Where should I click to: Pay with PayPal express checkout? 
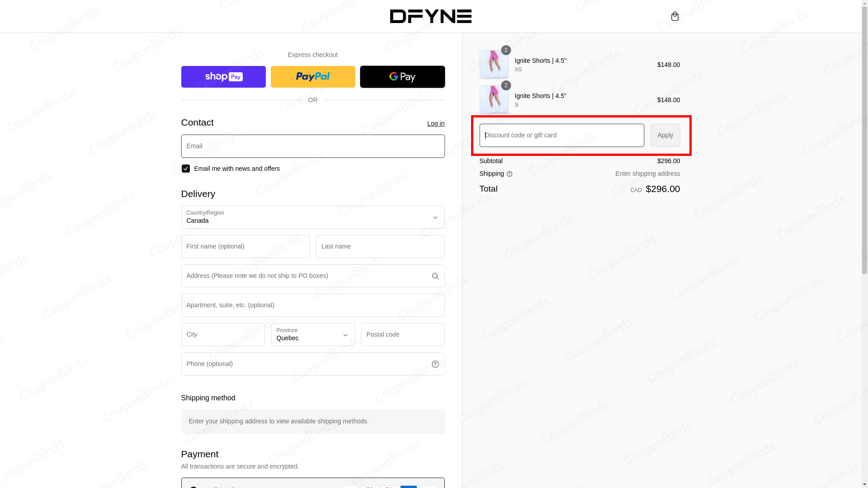(312, 76)
